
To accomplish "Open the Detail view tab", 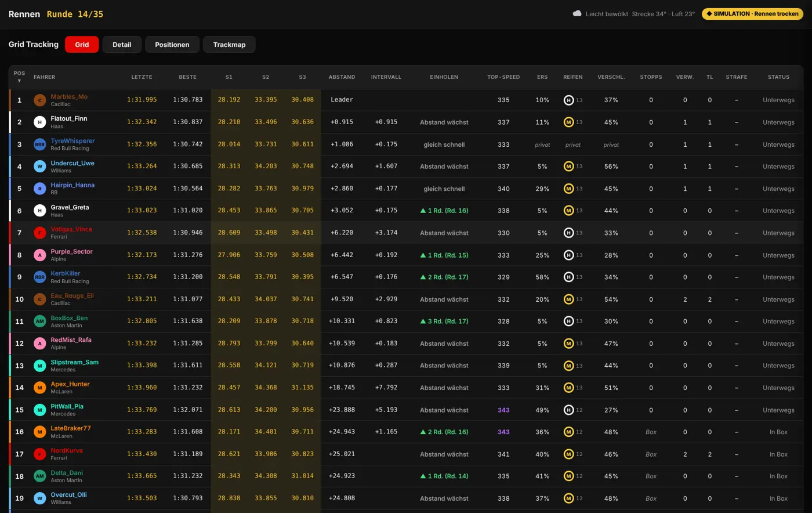I will click(x=122, y=45).
